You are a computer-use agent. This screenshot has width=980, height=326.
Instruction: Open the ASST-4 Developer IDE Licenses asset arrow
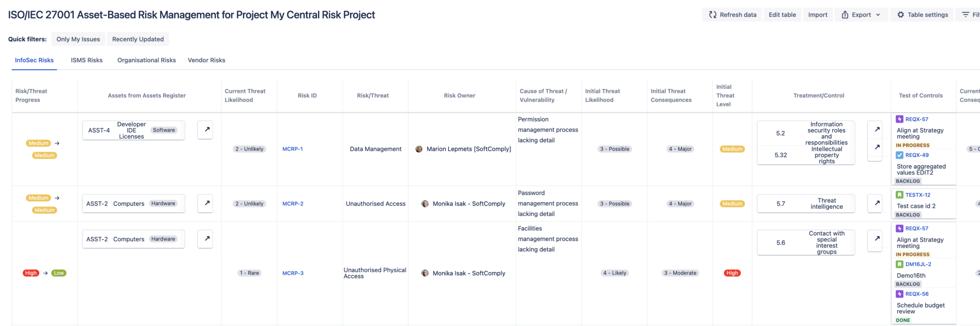coord(205,130)
